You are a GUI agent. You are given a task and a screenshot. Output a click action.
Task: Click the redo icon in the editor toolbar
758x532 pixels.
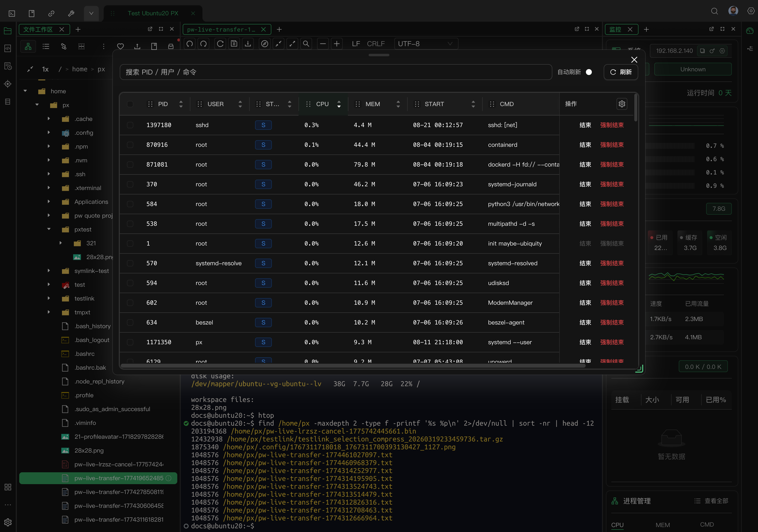(204, 44)
